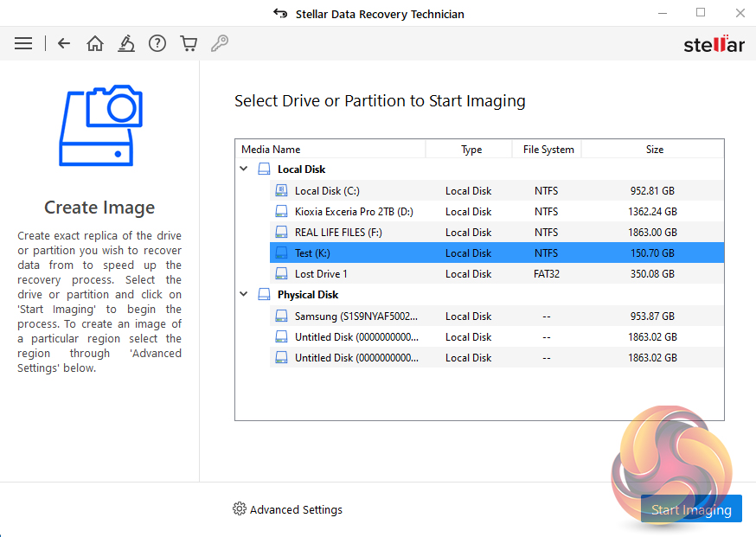Go to the home screen icon
Image resolution: width=756 pixels, height=537 pixels.
coord(95,43)
